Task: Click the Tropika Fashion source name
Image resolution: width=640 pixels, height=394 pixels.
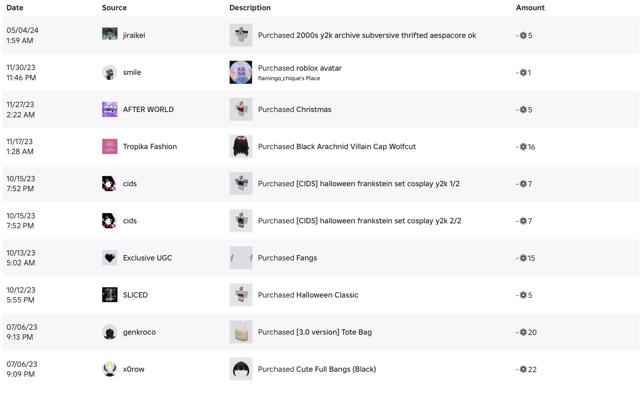Action: [150, 147]
